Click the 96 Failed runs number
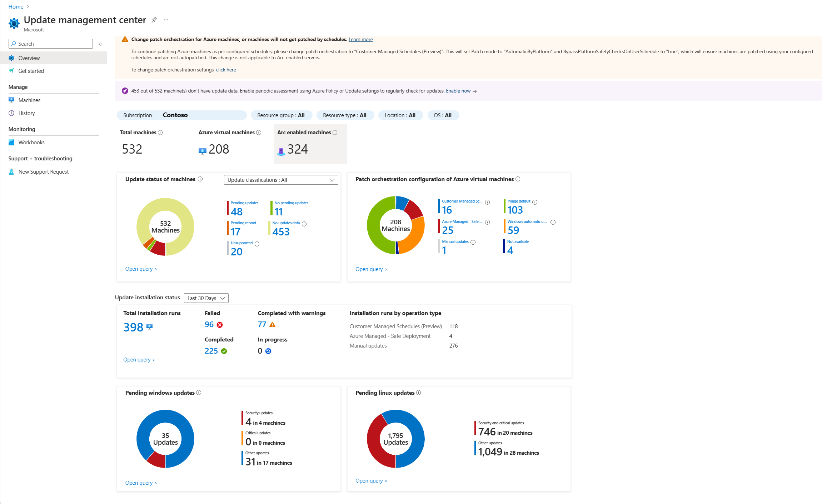This screenshot has width=822, height=504. tap(209, 324)
